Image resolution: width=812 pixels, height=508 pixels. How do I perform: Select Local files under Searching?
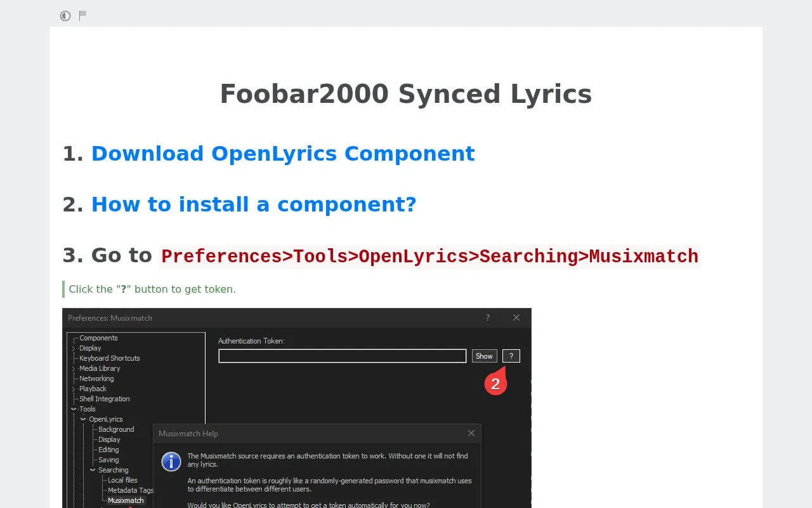tap(122, 480)
